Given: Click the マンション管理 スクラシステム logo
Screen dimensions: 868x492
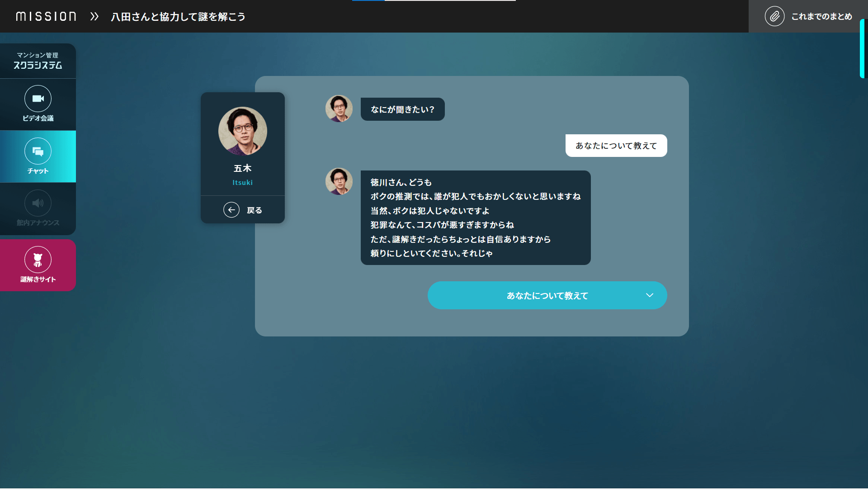Looking at the screenshot, I should [x=38, y=61].
